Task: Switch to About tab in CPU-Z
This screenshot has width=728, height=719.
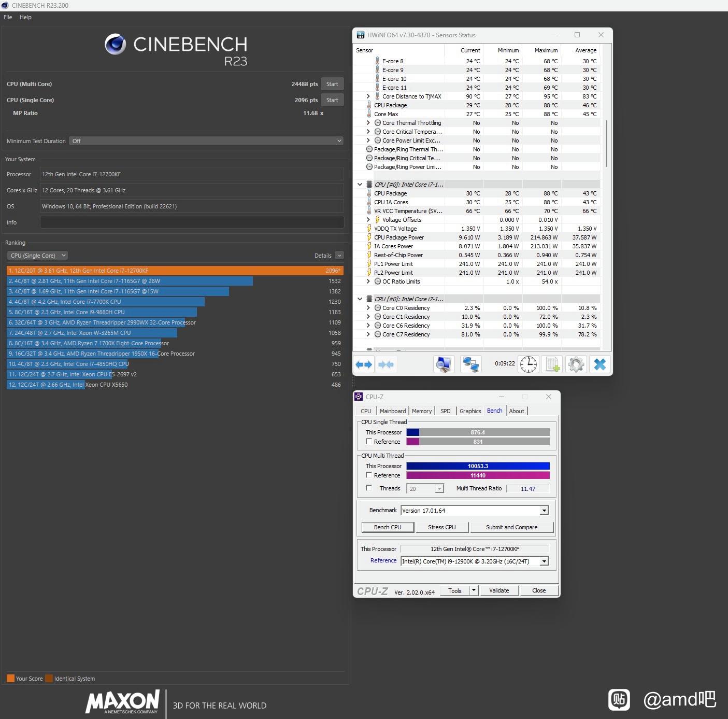Action: click(517, 411)
